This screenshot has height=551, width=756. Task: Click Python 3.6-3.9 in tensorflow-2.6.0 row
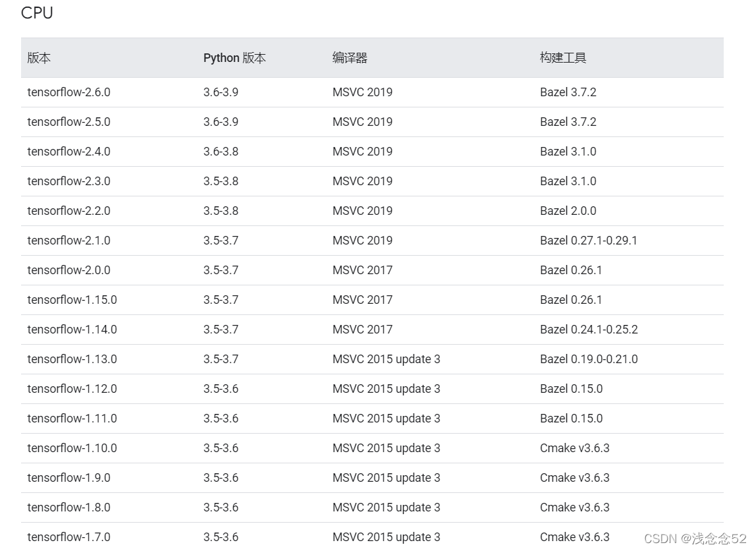click(221, 92)
